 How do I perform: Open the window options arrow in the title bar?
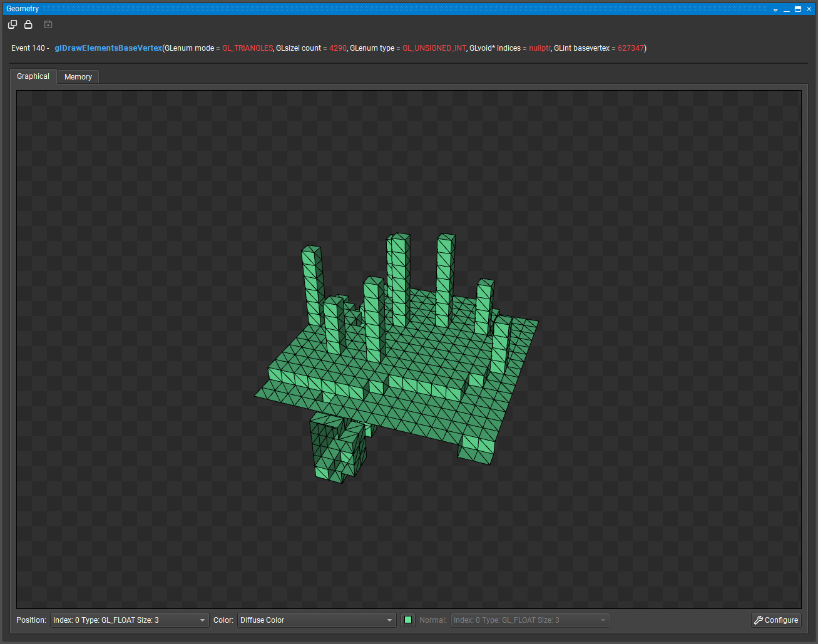click(775, 9)
